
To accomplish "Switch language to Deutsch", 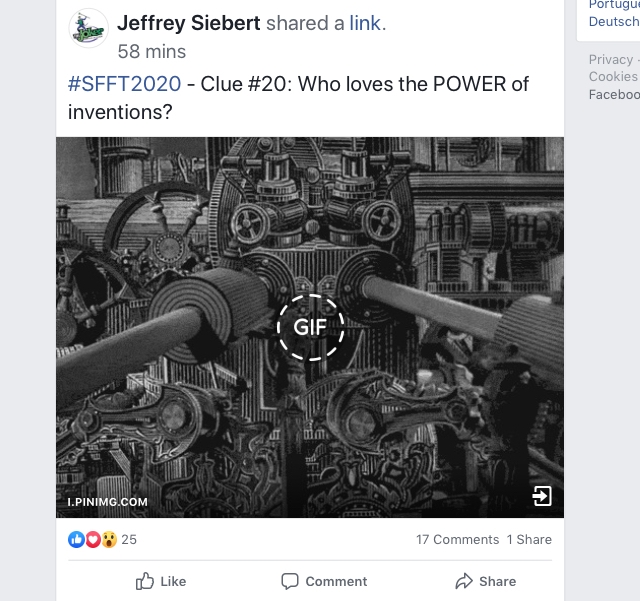I will click(614, 21).
